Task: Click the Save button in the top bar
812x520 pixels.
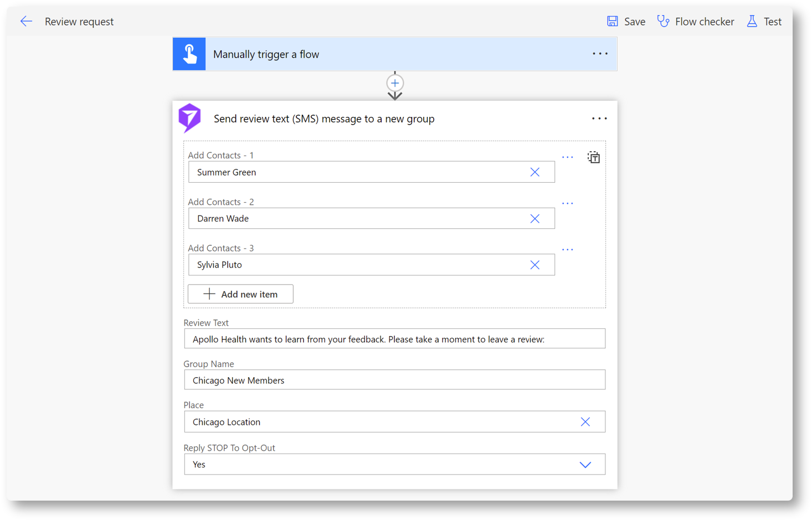Action: 626,22
